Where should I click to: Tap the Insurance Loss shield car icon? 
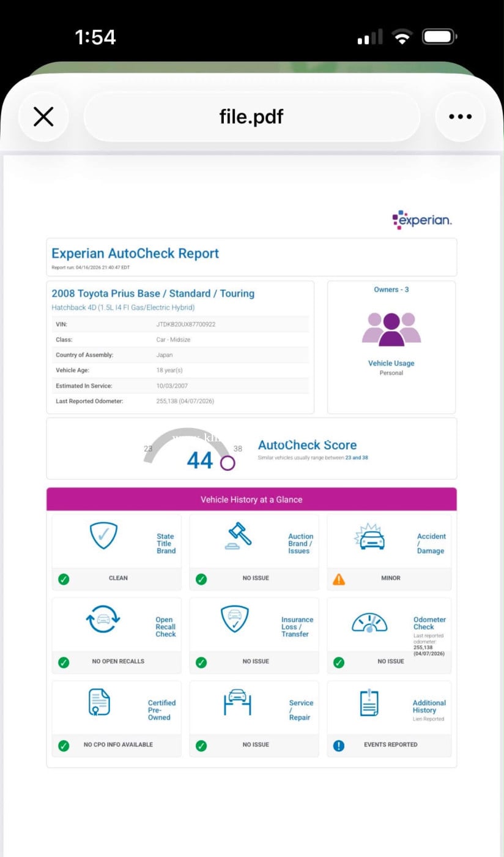235,619
